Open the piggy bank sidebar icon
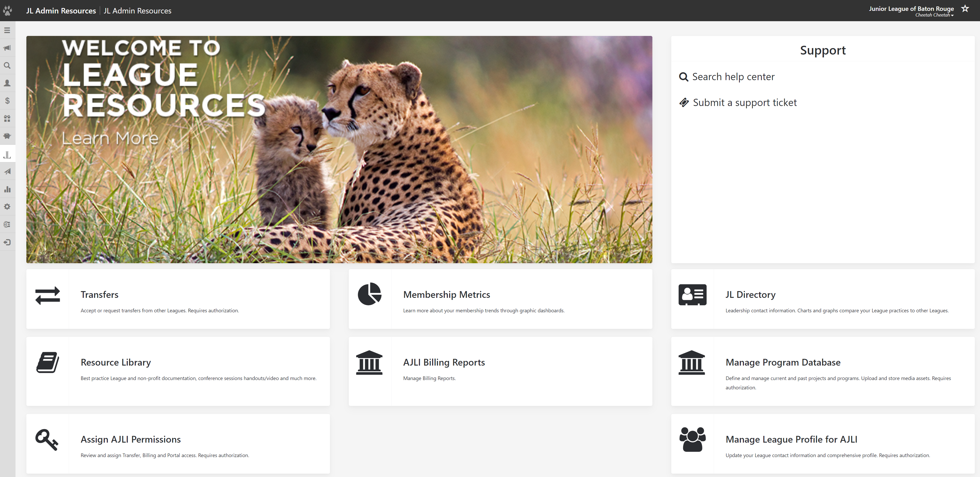 (x=7, y=136)
